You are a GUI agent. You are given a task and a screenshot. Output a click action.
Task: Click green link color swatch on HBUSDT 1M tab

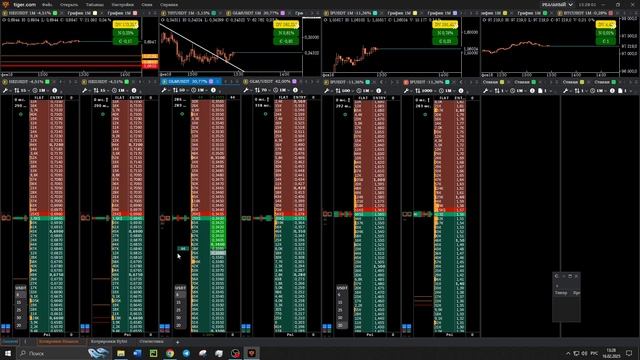[x=55, y=13]
